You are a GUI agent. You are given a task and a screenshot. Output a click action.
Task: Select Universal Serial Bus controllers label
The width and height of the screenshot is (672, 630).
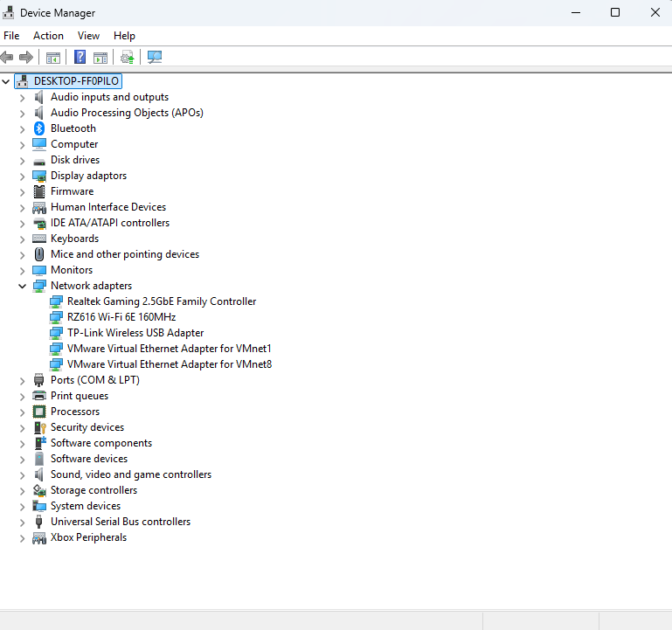[x=121, y=522]
